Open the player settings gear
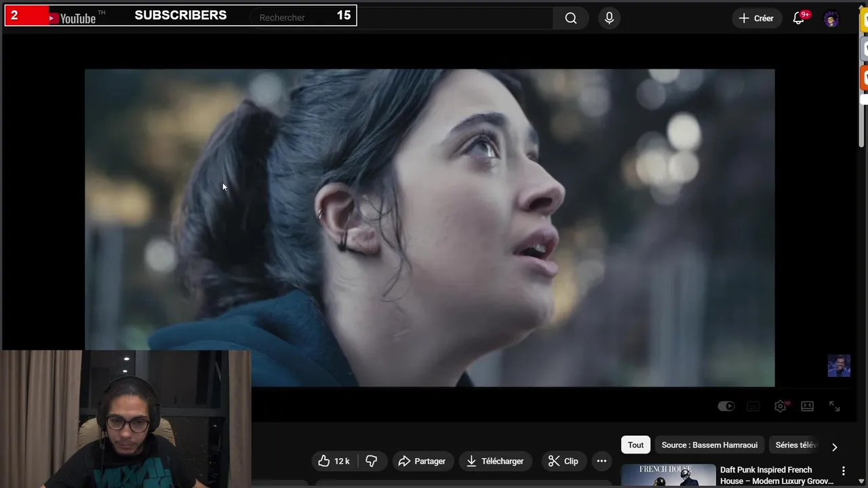Screen dimensions: 868x488 coord(781,406)
